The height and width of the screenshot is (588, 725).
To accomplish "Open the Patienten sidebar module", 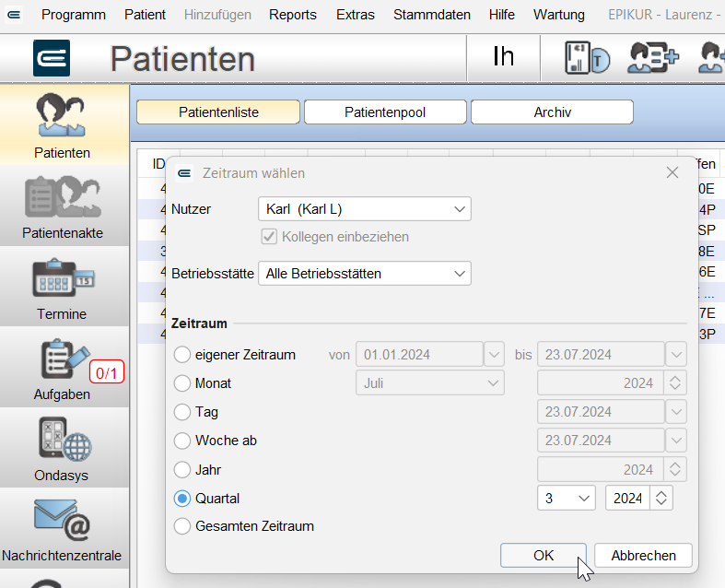I will (x=63, y=125).
